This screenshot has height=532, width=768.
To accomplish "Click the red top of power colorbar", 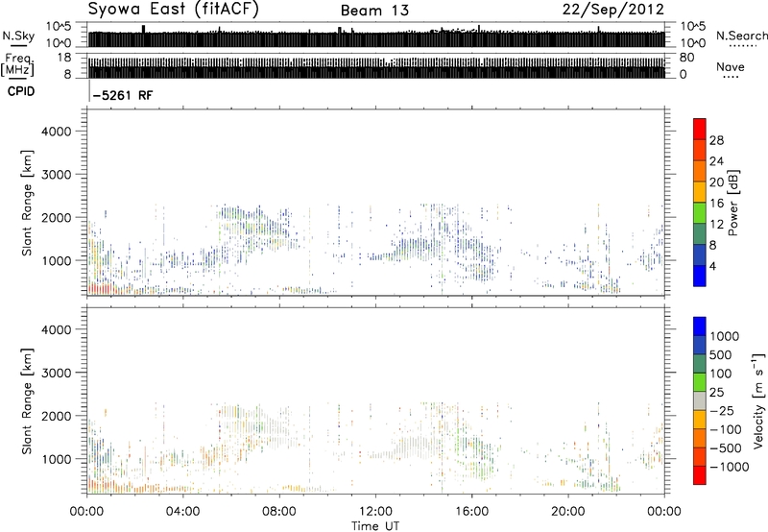I will [700, 129].
